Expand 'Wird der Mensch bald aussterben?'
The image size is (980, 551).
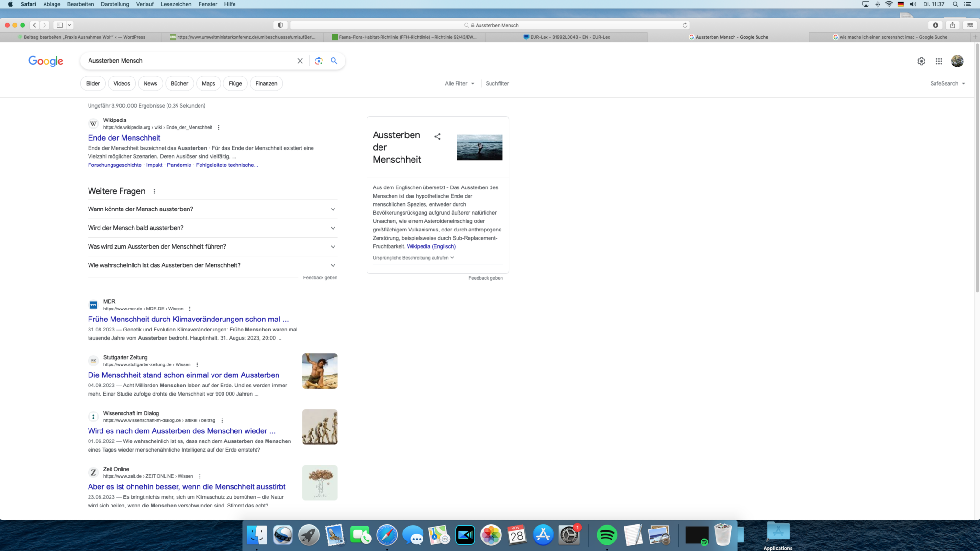[x=212, y=228]
